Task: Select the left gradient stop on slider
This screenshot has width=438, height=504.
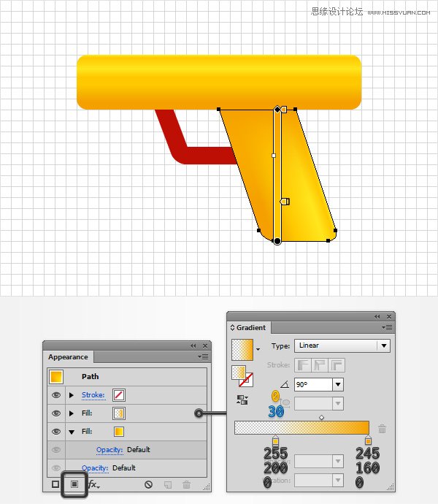Action: click(275, 440)
